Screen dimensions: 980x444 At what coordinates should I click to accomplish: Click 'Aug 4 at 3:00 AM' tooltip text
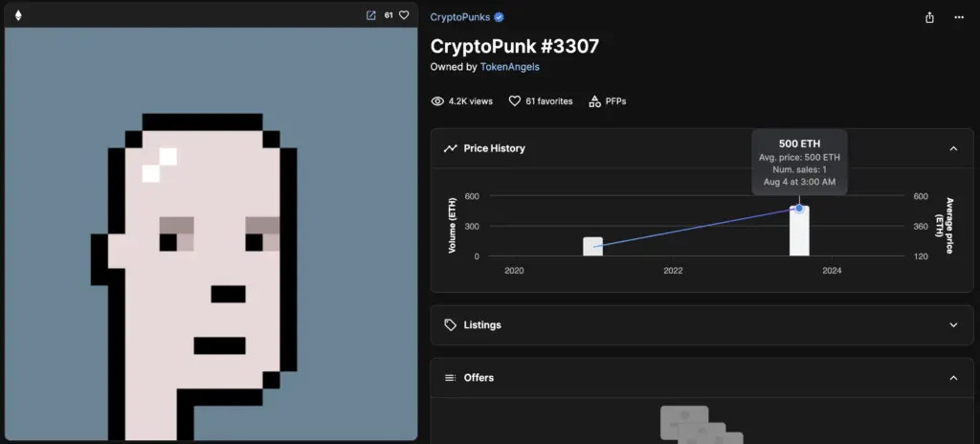[x=799, y=182]
